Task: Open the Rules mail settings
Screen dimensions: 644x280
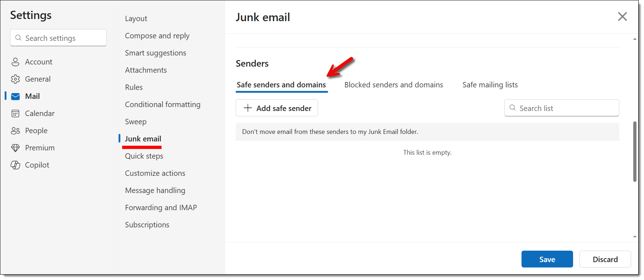Action: coord(134,87)
